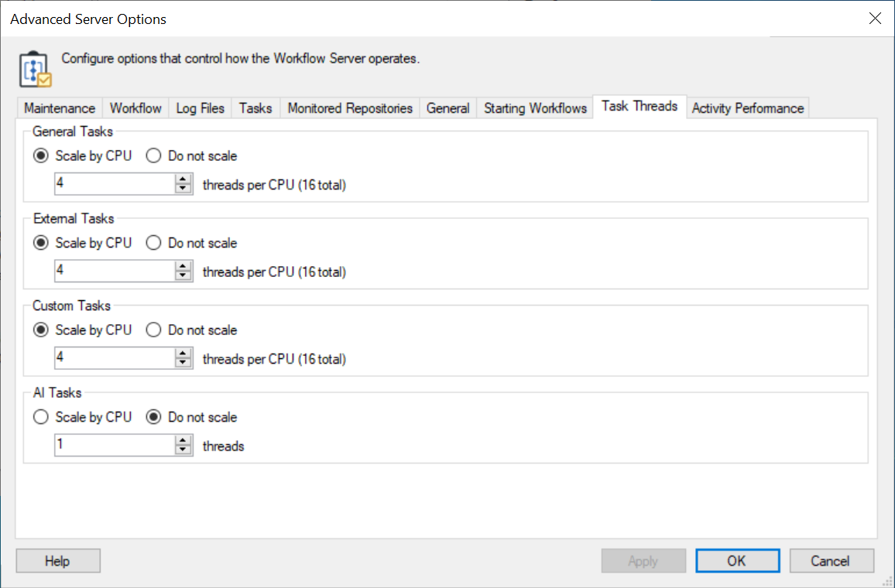Select Do not scale for External Tasks
The height and width of the screenshot is (588, 895).
154,243
